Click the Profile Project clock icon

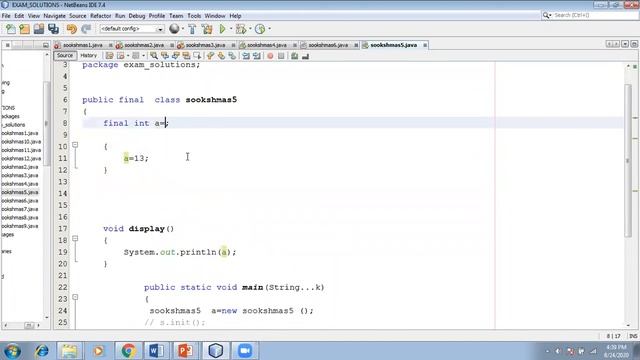tap(260, 29)
